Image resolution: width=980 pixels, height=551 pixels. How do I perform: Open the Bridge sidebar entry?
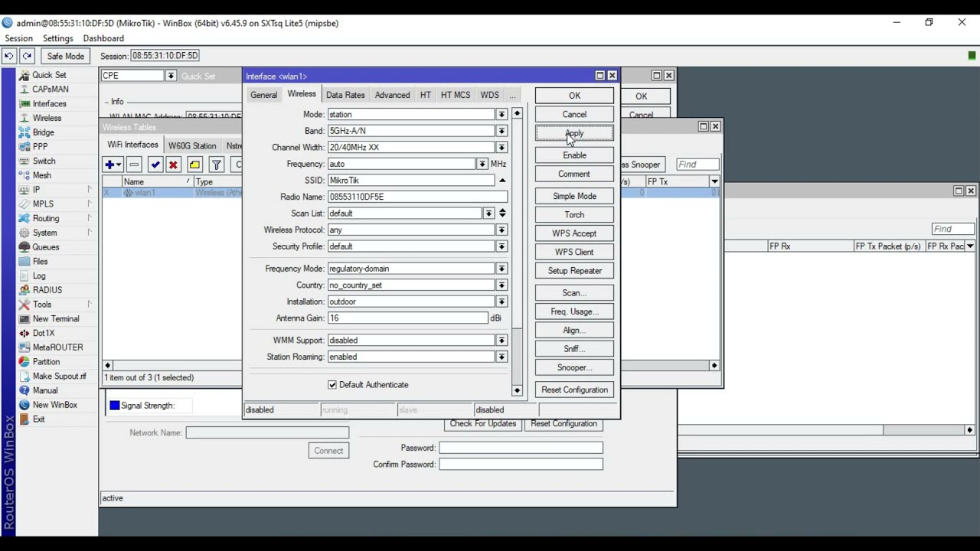tap(43, 132)
